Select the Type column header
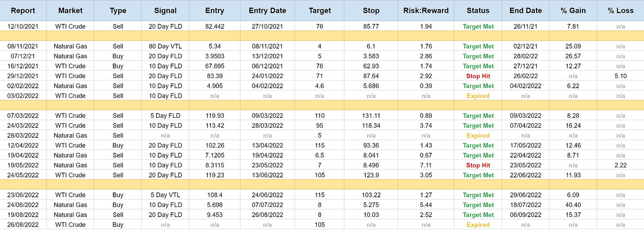 (118, 11)
